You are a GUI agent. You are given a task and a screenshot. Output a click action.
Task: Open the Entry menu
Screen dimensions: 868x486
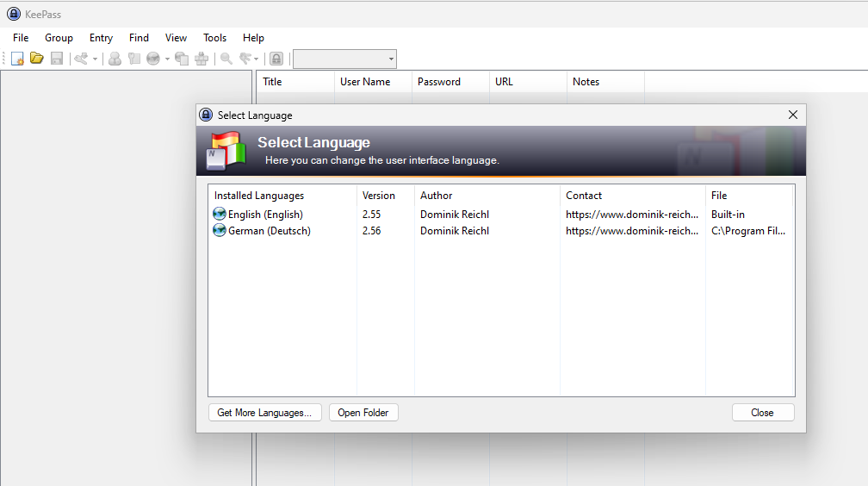[101, 38]
